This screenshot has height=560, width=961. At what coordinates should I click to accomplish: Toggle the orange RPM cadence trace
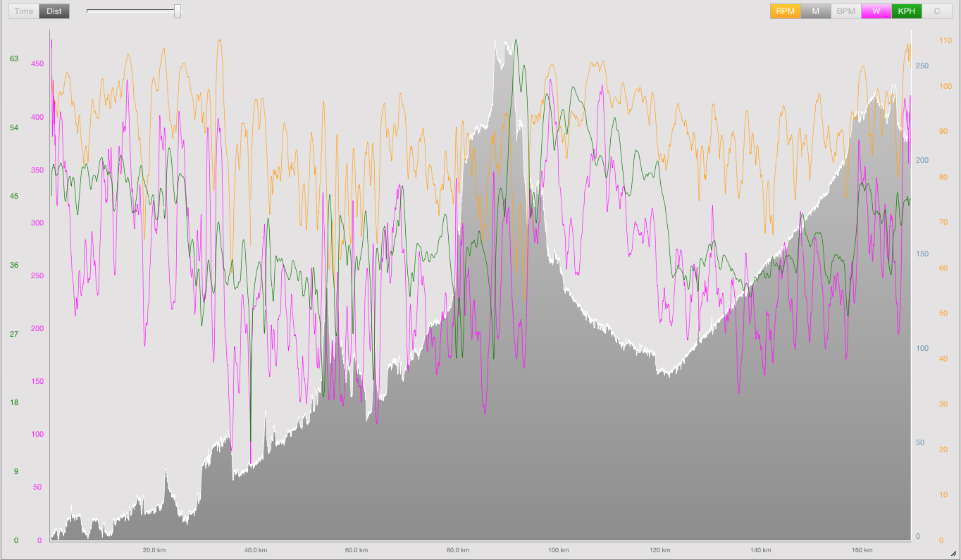pyautogui.click(x=784, y=11)
